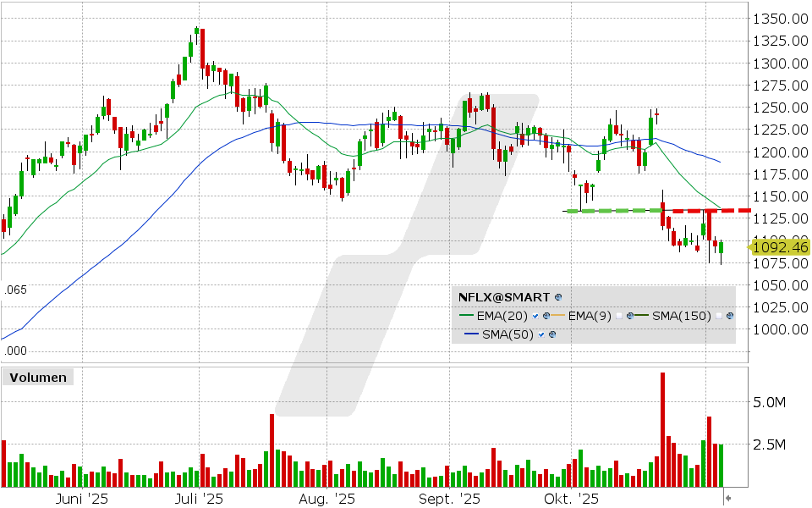Uncheck the SMA(50) indicator checkbox

point(541,334)
